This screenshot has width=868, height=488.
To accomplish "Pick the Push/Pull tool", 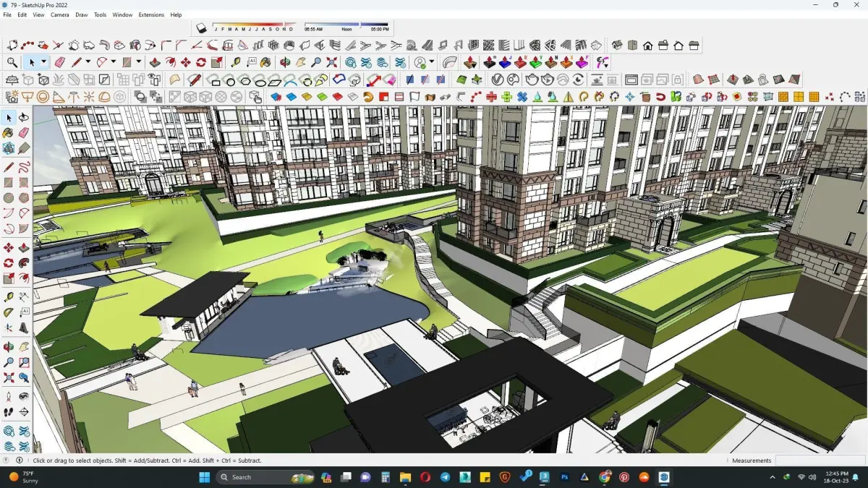I will (x=155, y=62).
